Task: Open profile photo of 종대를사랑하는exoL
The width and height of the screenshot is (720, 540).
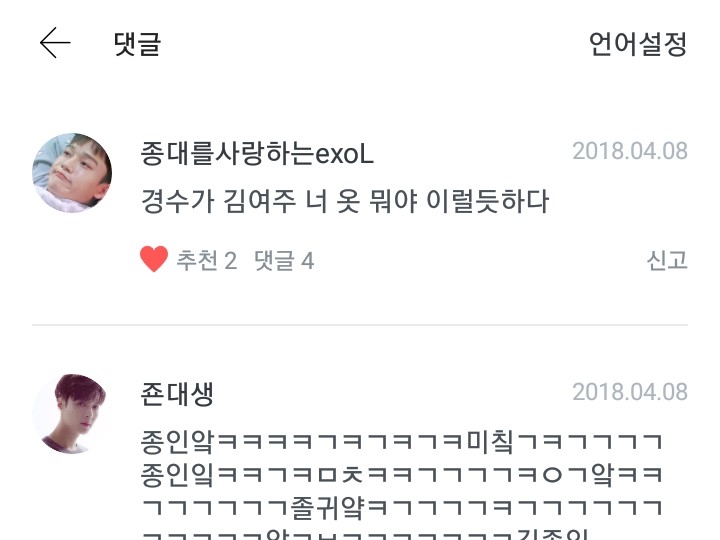Action: (x=72, y=173)
